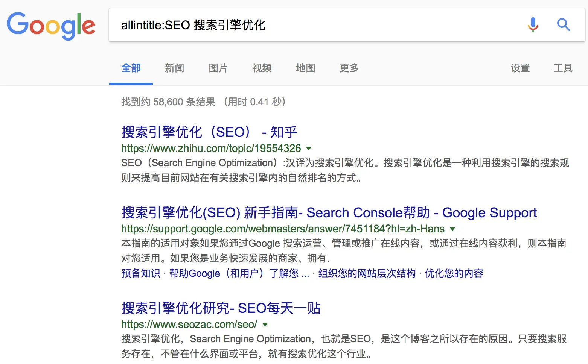Click the magnifying glass search icon
This screenshot has width=588, height=364.
(564, 25)
